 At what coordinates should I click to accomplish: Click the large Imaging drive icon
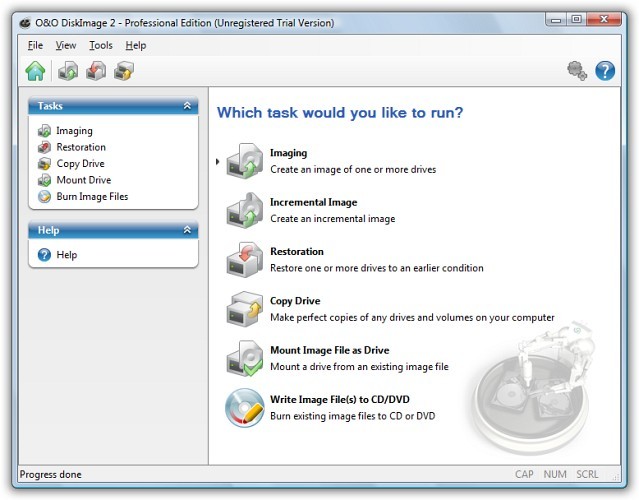coord(245,161)
